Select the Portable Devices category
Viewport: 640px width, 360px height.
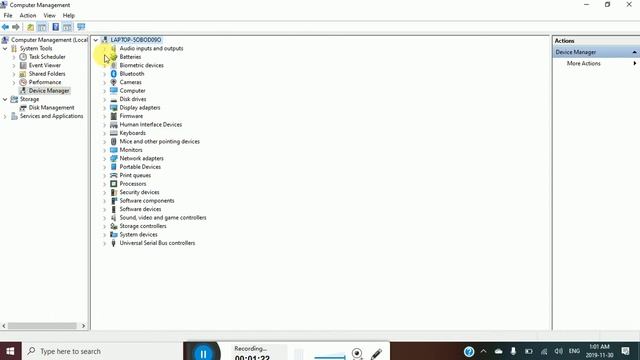coord(140,167)
